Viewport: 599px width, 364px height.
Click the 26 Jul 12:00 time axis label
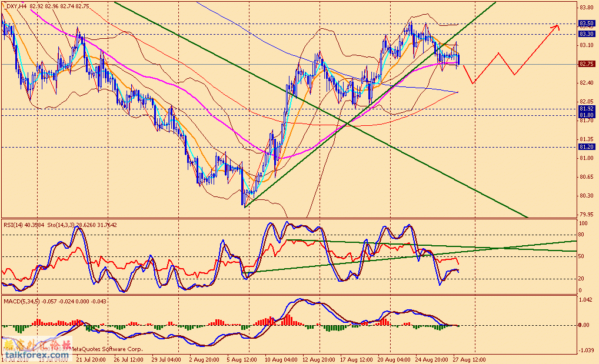click(128, 360)
